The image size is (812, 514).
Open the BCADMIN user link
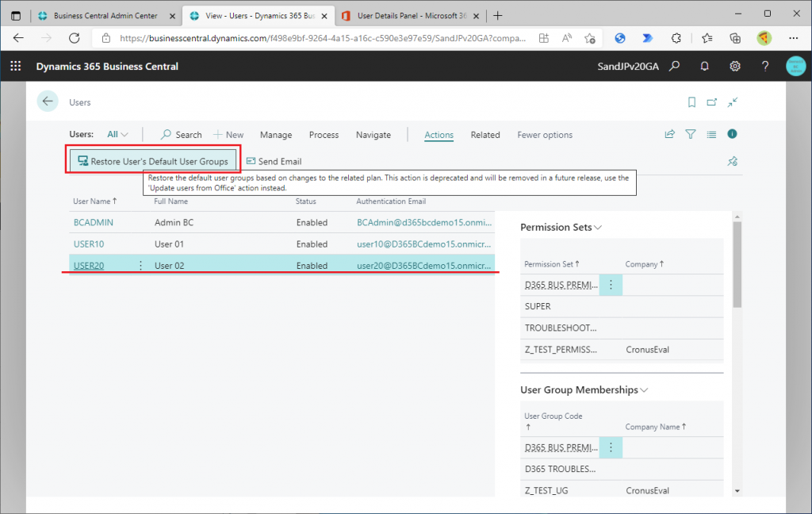point(94,222)
